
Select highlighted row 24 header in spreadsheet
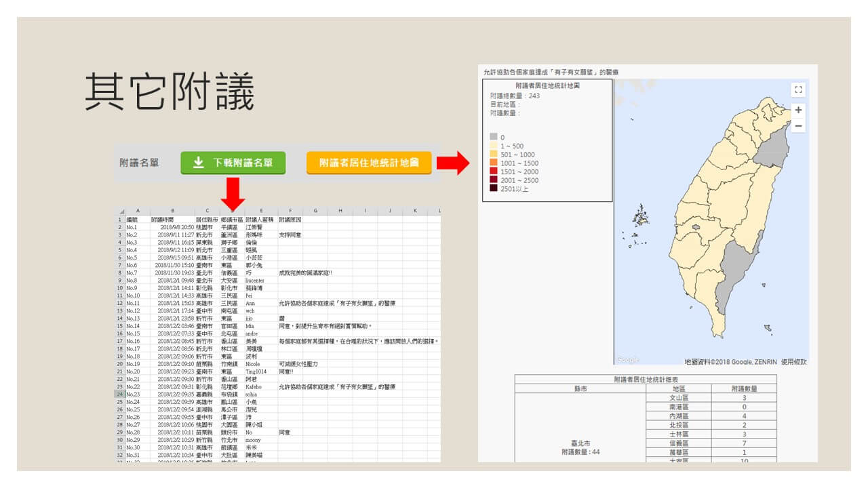pos(119,394)
